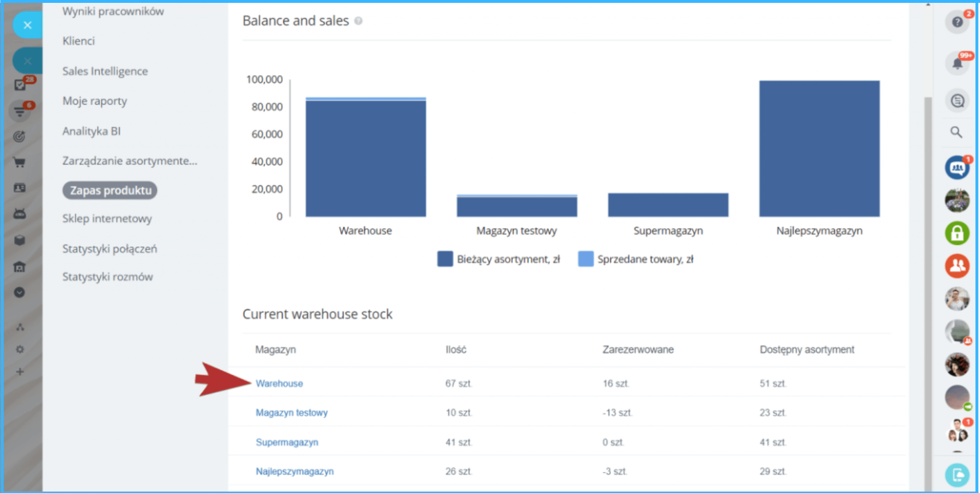Click the plus icon at sidebar bottom
Image resolution: width=980 pixels, height=493 pixels.
(x=20, y=372)
